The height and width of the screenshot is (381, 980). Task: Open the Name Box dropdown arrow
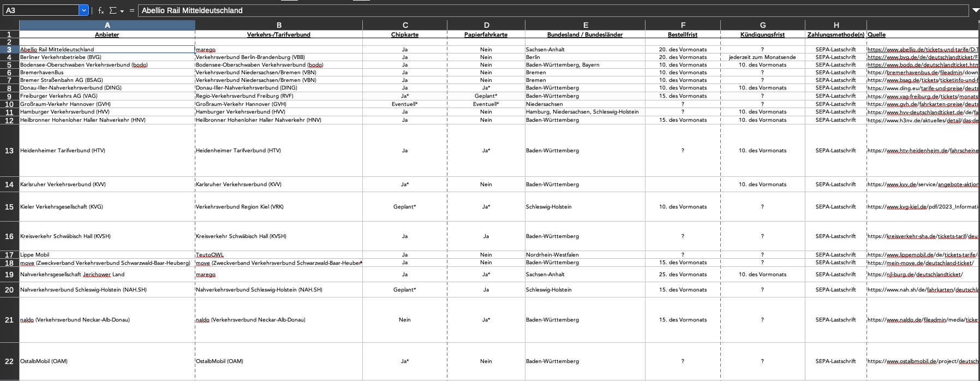pyautogui.click(x=83, y=10)
